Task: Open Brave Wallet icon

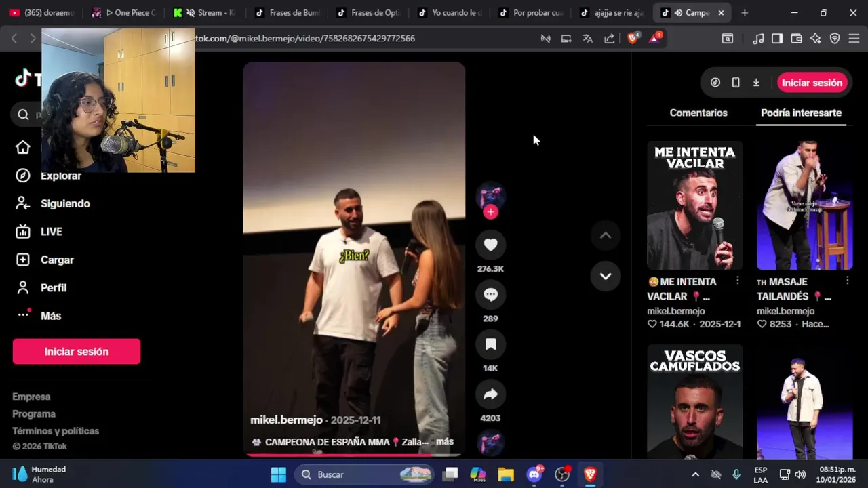Action: (x=797, y=39)
